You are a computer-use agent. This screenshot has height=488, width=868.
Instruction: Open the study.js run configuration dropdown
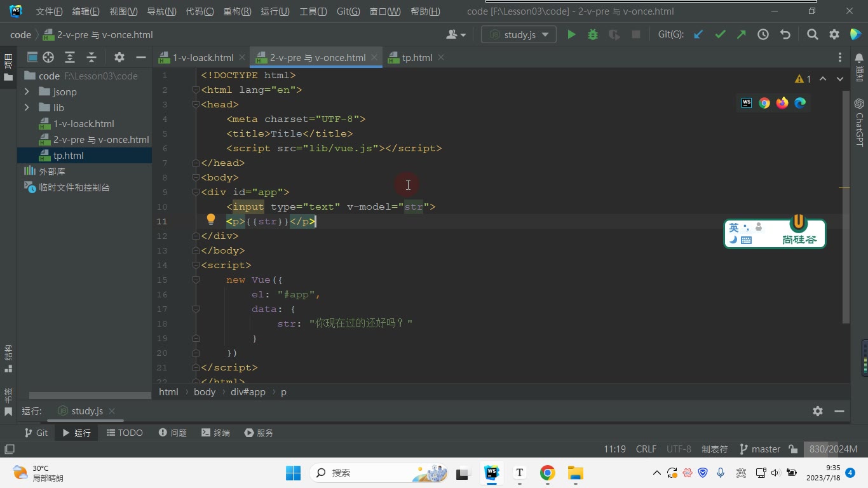coord(519,35)
